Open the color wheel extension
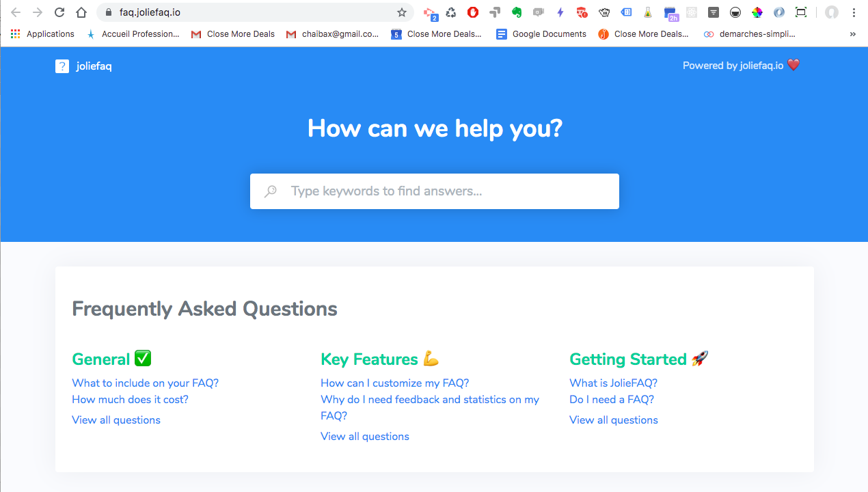Image resolution: width=868 pixels, height=492 pixels. coord(757,12)
